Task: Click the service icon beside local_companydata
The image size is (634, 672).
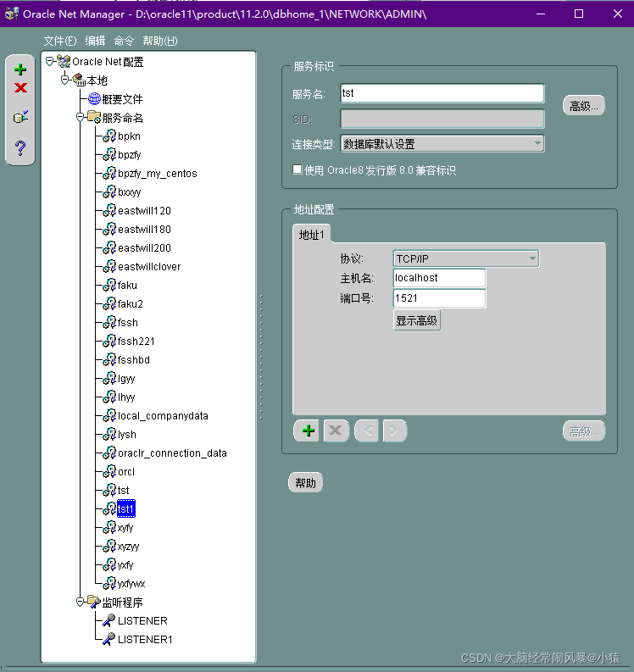Action: (109, 416)
